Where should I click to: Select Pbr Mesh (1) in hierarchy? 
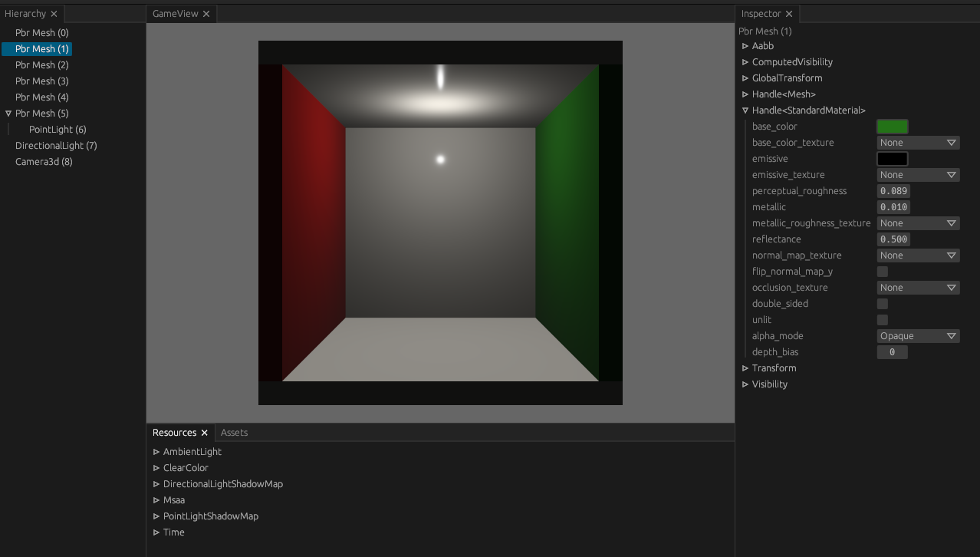(37, 49)
